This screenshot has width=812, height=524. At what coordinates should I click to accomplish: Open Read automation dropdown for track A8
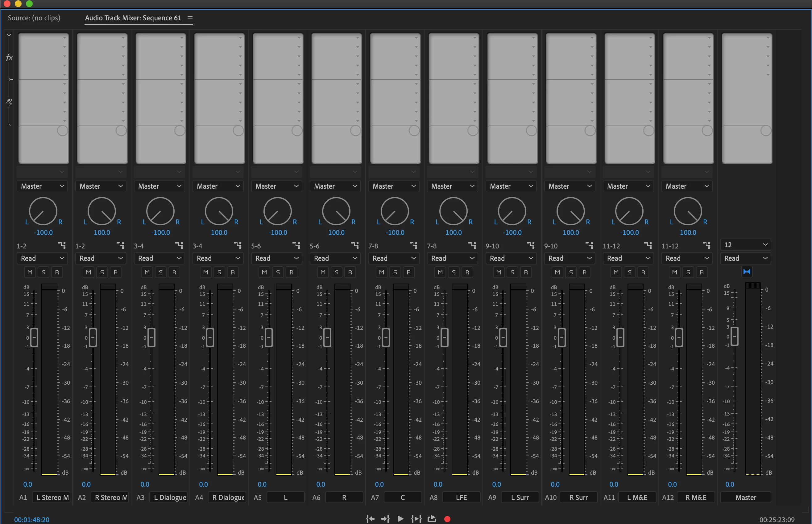[x=453, y=258]
